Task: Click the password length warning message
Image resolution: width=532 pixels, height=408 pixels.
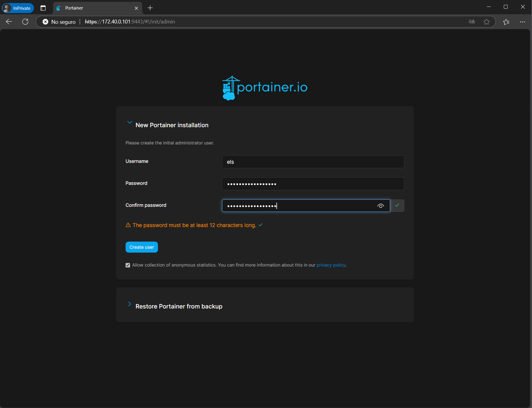Action: pyautogui.click(x=194, y=225)
